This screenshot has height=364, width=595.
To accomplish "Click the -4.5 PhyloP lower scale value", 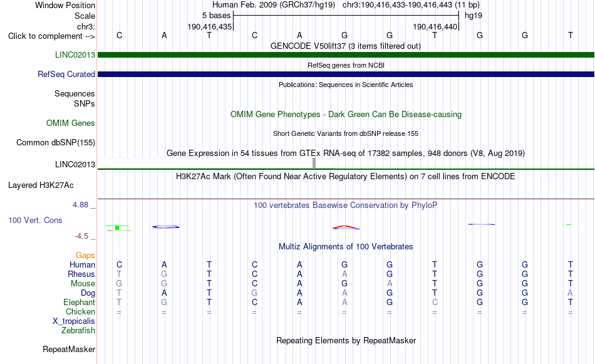I will pos(81,236).
